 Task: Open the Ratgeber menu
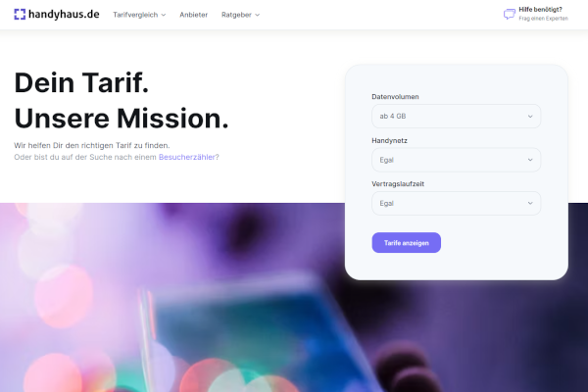pos(240,15)
